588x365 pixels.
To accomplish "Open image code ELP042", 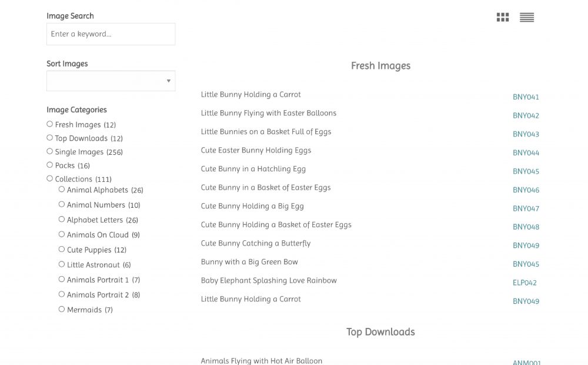I will point(524,283).
